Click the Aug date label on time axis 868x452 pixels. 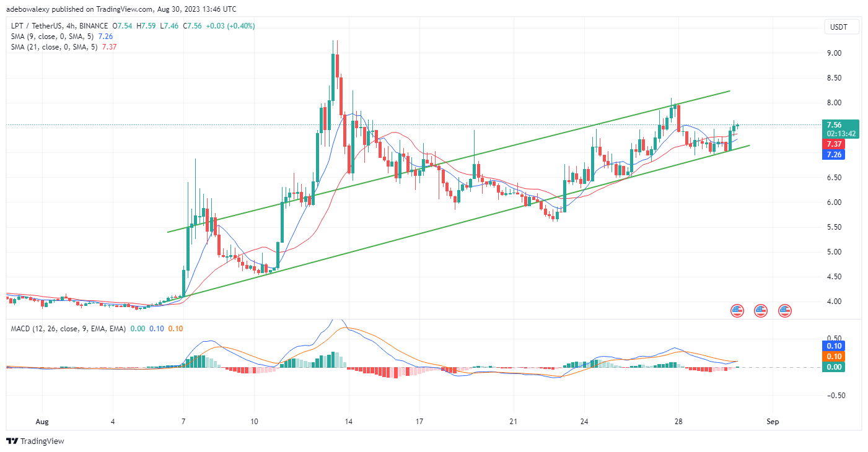click(43, 421)
